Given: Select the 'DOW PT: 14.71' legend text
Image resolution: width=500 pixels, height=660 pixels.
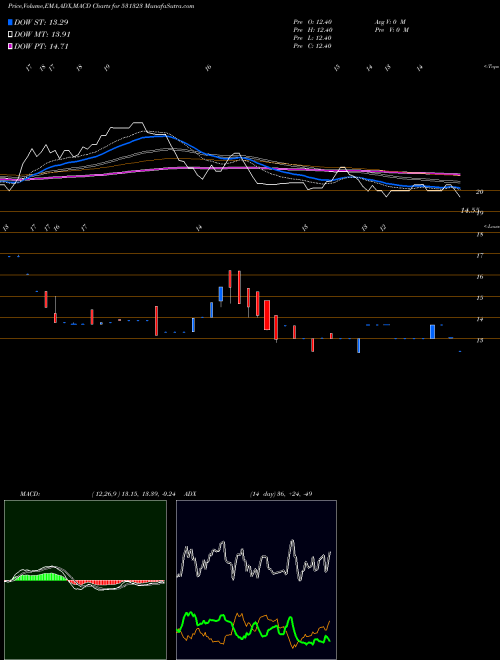Looking at the screenshot, I should (x=41, y=46).
